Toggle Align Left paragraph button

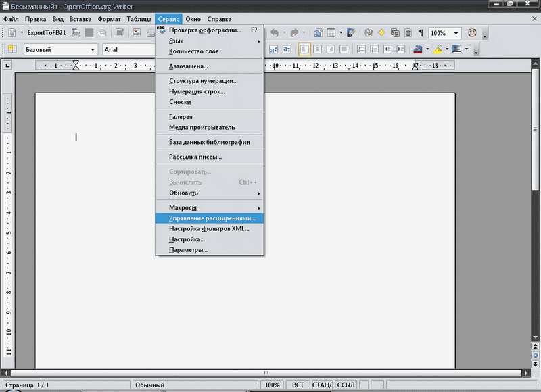coord(304,49)
